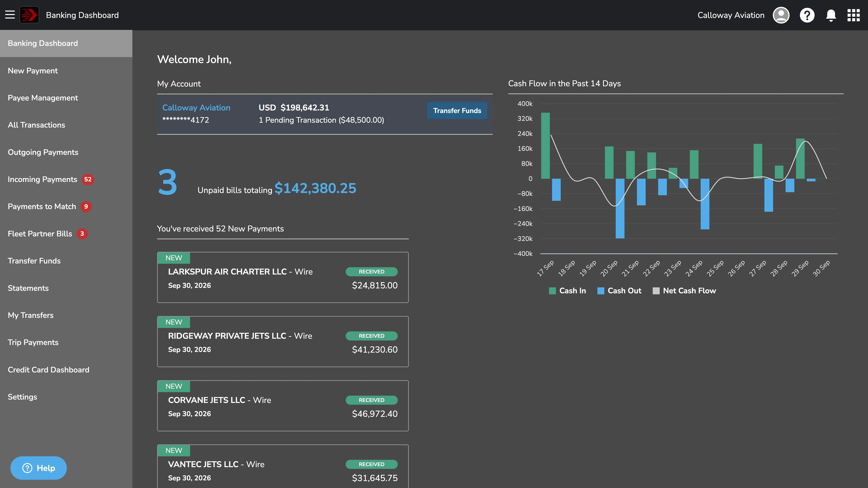
Task: Open Payments to Match in the sidebar
Action: pos(66,206)
